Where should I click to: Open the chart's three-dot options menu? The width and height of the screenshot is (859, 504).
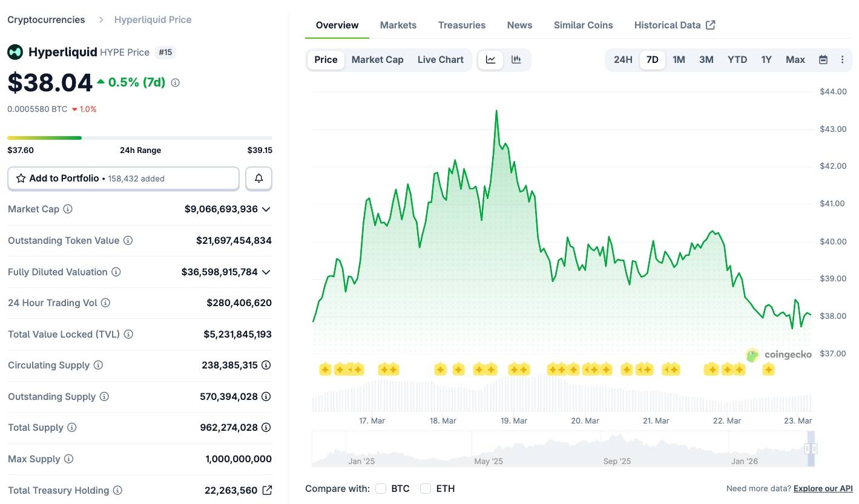842,59
